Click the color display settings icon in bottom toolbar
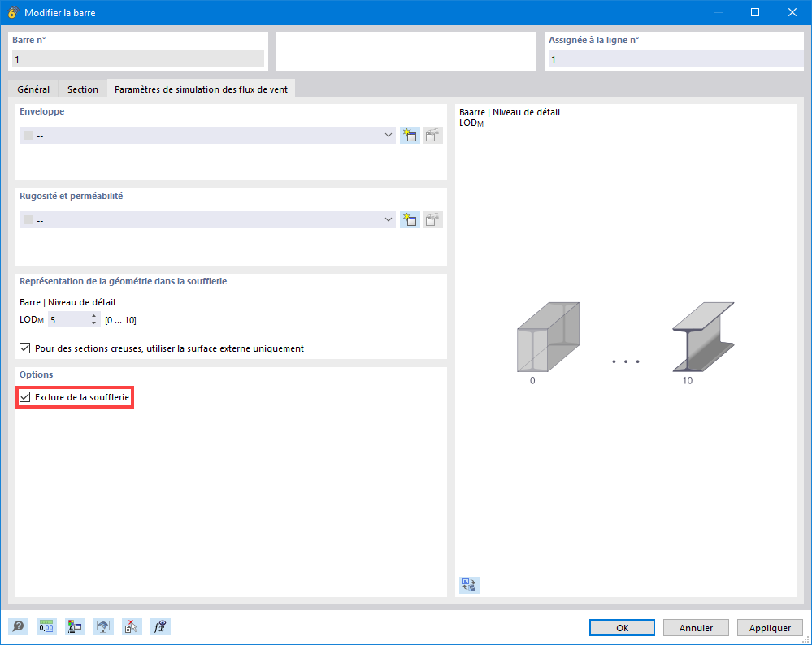The image size is (812, 645). coord(75,627)
